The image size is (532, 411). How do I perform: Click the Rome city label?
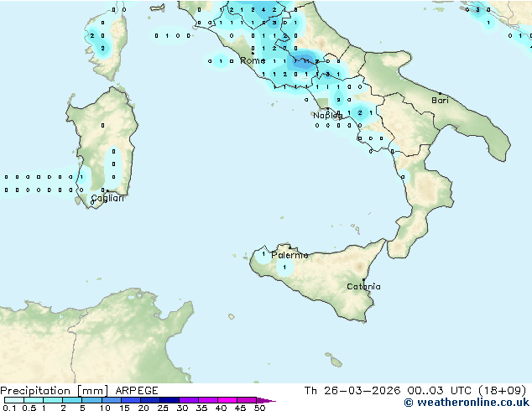253,60
